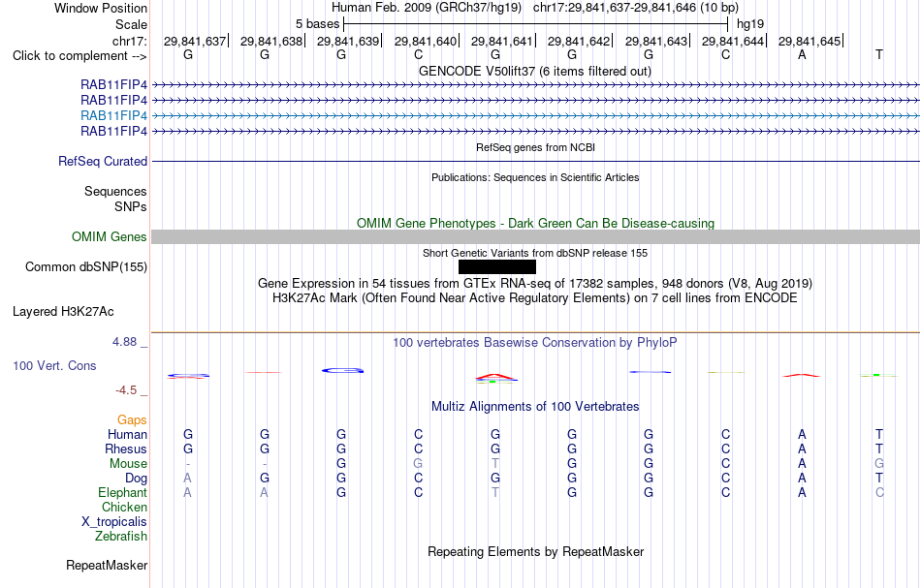Click the light C in the Elephant row's last column

(879, 492)
